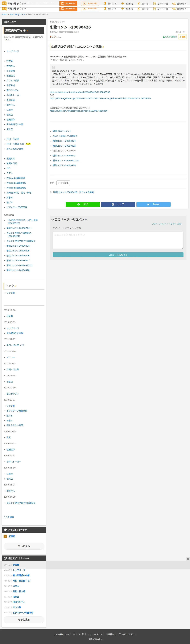The image size is (190, 644).
Task: Open the s02.megalodon.jp archive link
Action: 100,99
